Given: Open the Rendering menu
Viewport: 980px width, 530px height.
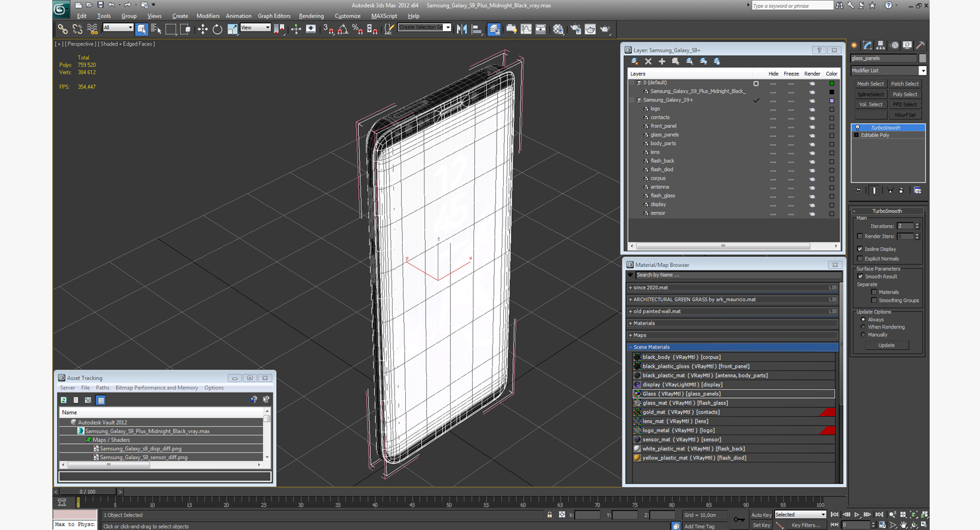Looking at the screenshot, I should (x=311, y=16).
